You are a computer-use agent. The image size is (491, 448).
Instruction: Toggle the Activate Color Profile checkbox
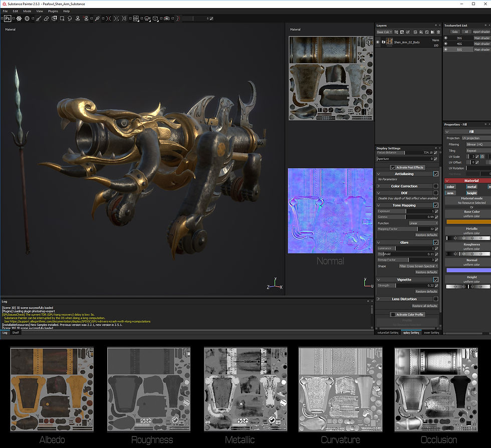(x=393, y=315)
